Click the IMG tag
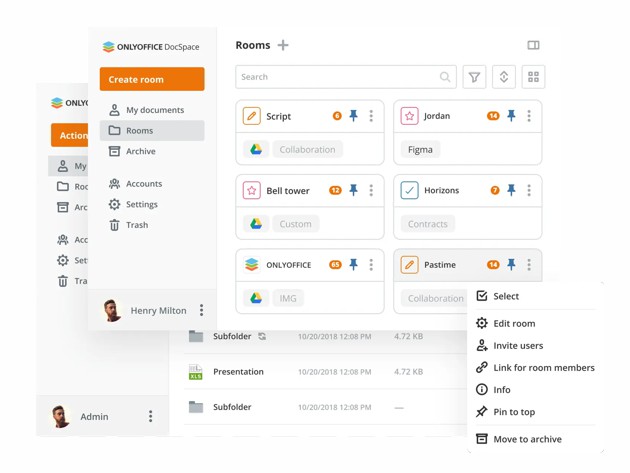This screenshot has width=630, height=473. [x=288, y=298]
